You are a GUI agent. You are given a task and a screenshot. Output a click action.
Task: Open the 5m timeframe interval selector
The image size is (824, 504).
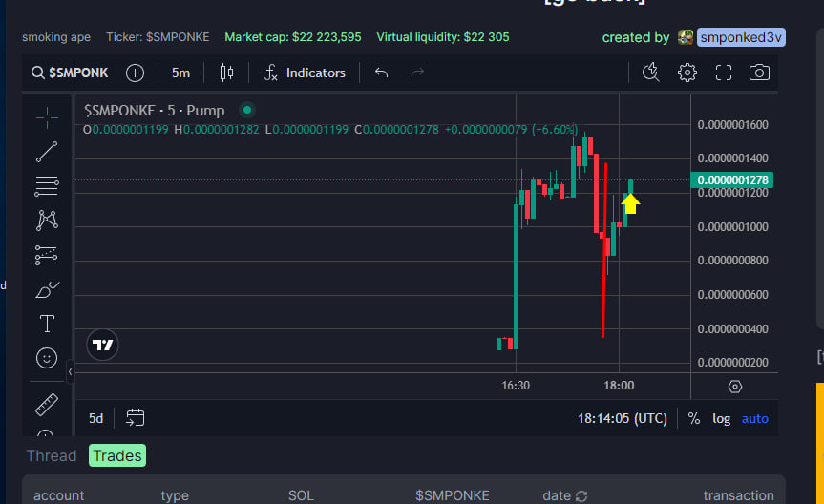(x=180, y=73)
